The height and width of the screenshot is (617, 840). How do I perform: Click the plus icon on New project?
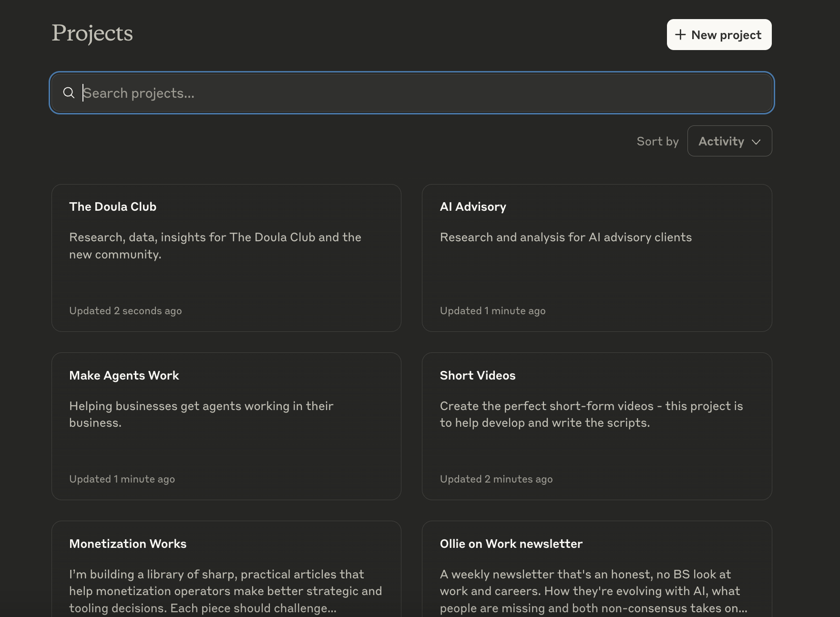click(680, 35)
